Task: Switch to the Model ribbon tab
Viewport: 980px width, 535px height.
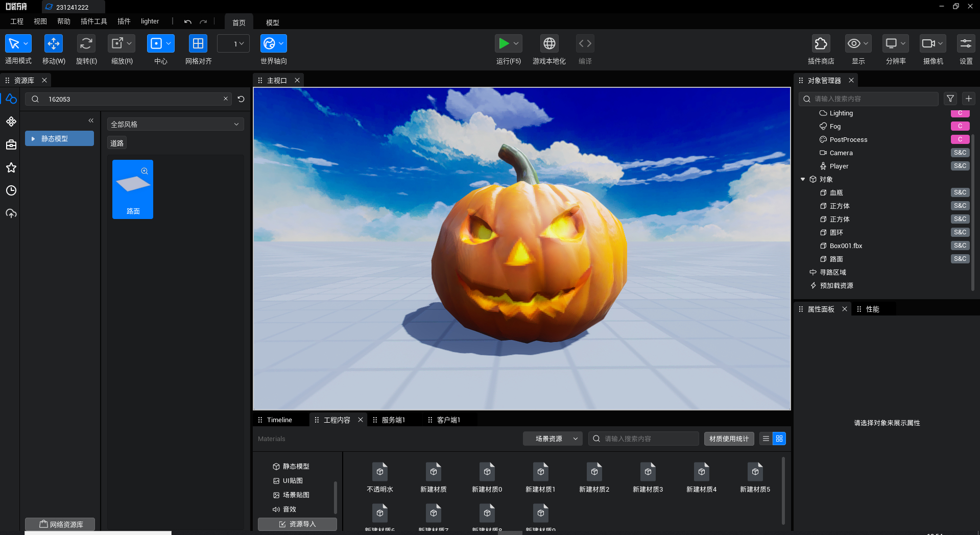Action: (x=273, y=22)
